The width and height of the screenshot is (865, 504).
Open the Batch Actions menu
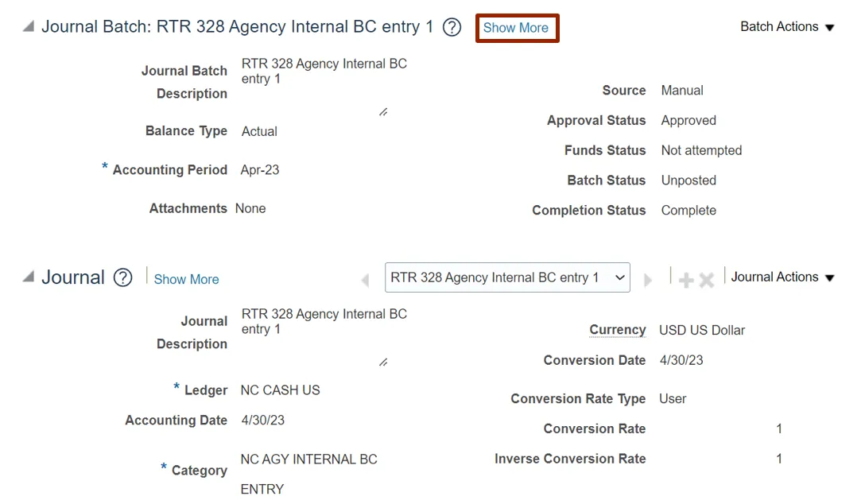click(x=787, y=27)
